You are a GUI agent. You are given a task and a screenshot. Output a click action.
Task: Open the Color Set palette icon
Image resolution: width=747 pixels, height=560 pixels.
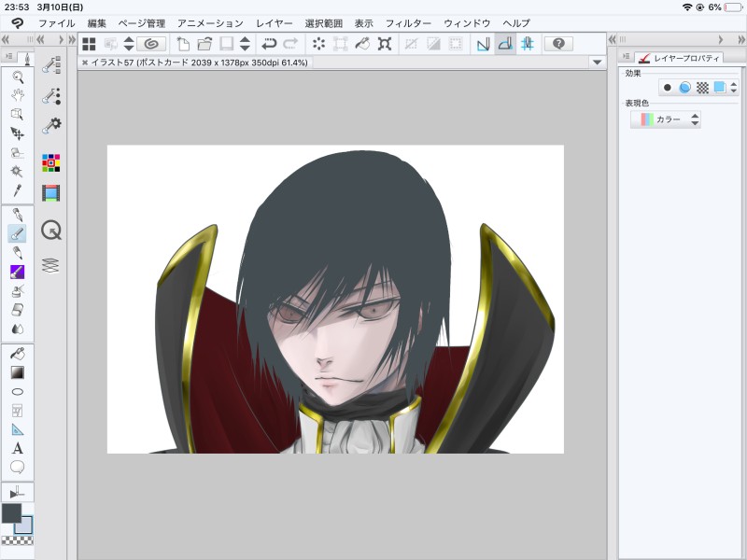click(51, 162)
